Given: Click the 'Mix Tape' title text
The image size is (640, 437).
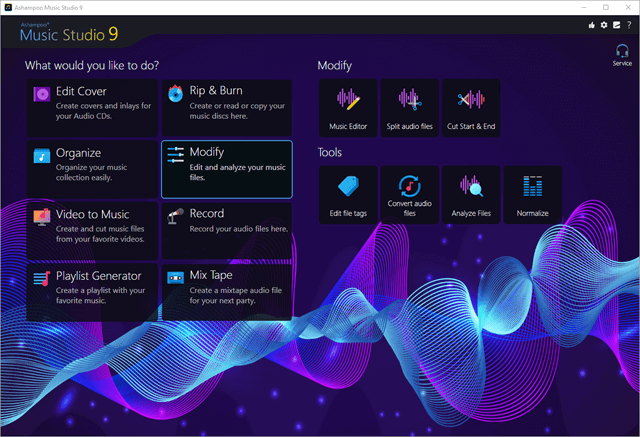Looking at the screenshot, I should coord(211,275).
